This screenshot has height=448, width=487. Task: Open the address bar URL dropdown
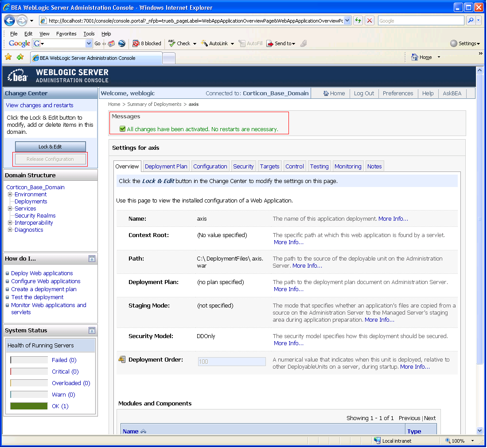(x=347, y=21)
